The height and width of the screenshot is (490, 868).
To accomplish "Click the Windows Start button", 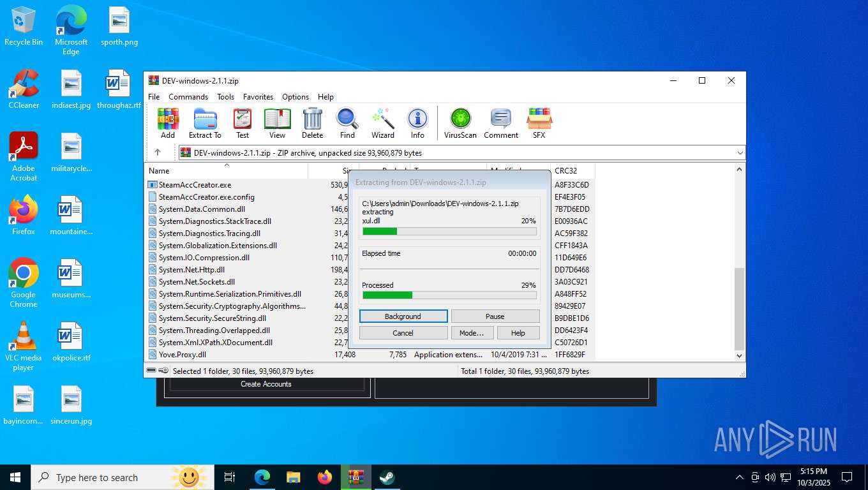I will pos(15,477).
